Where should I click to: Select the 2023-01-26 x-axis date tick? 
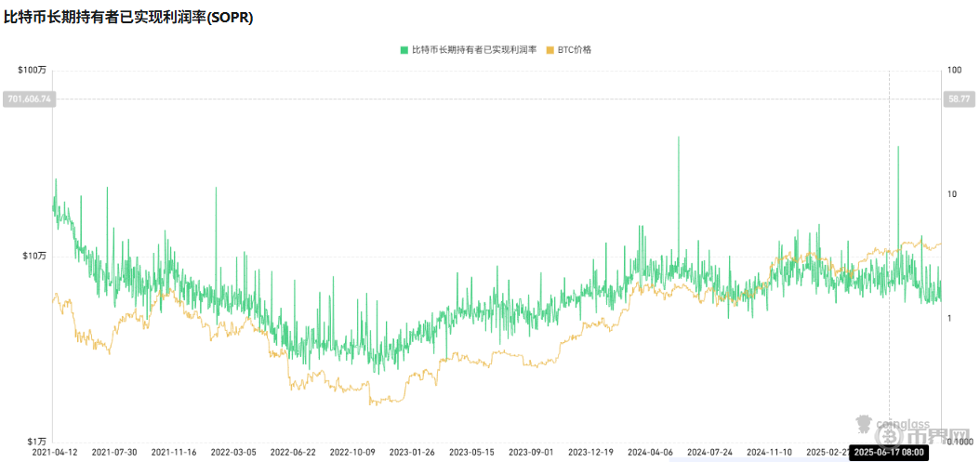[x=412, y=453]
